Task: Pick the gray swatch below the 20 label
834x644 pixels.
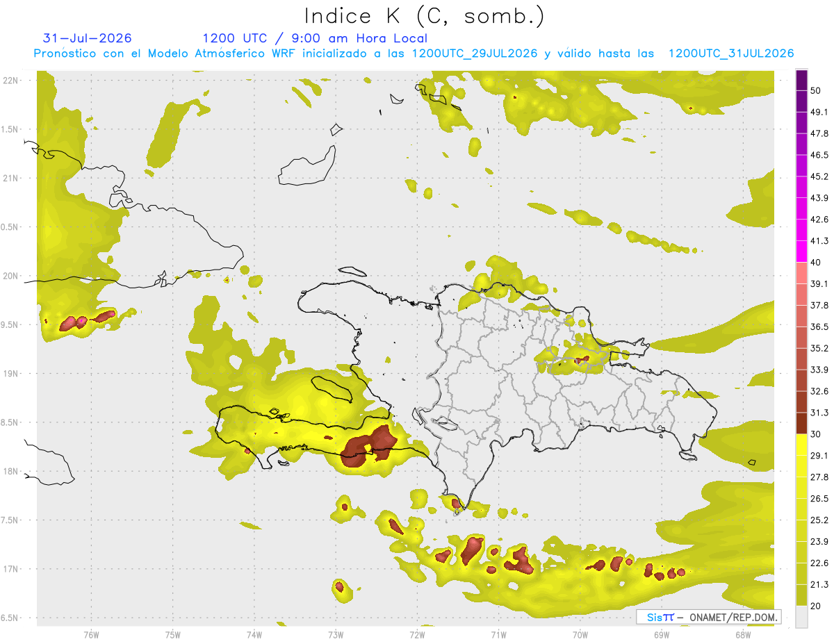Action: (x=801, y=617)
